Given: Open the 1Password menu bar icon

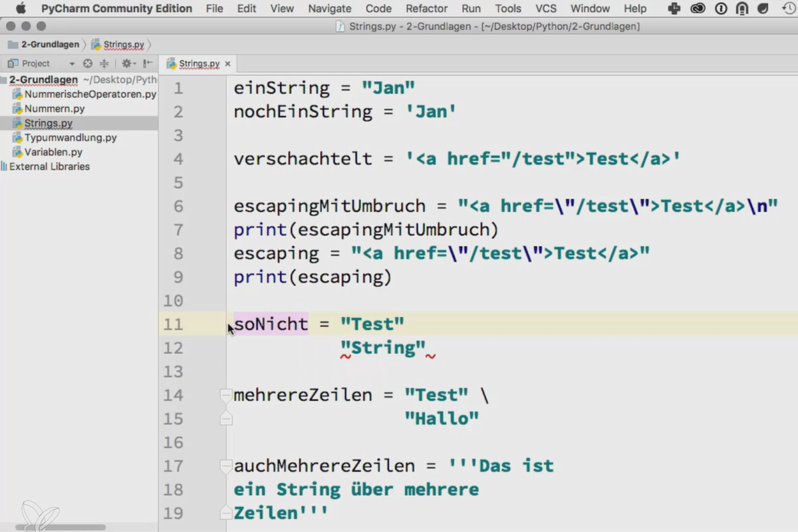Looking at the screenshot, I should (721, 9).
